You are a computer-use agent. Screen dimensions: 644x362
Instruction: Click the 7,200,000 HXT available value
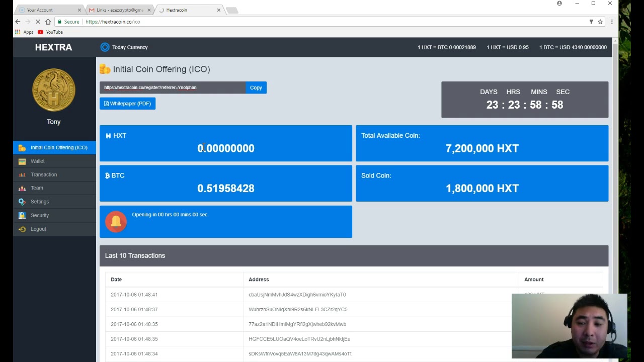482,148
